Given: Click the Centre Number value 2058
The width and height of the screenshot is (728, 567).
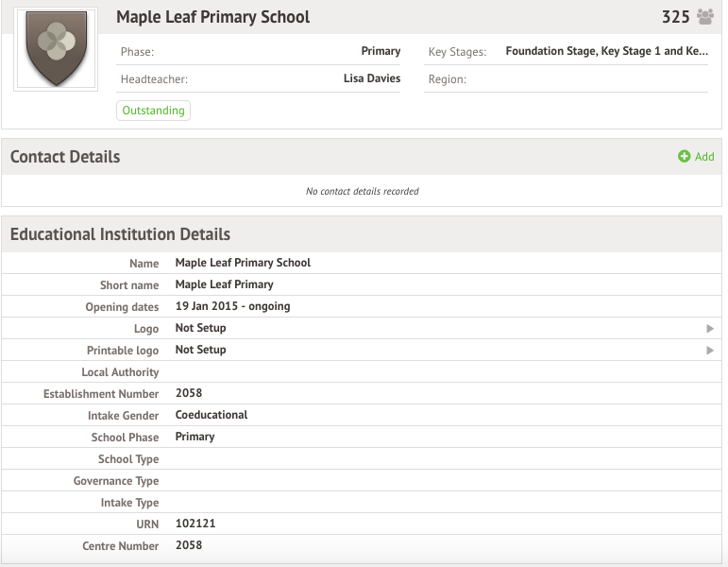Looking at the screenshot, I should pos(189,545).
